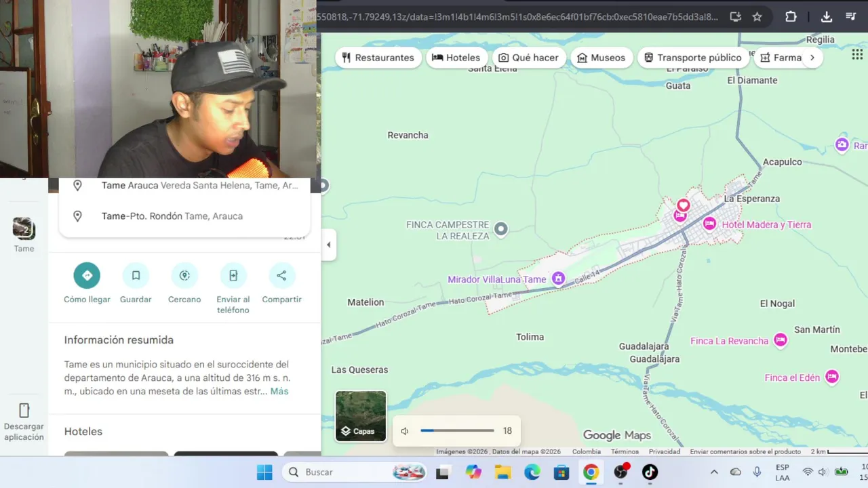This screenshot has width=868, height=488.
Task: Collapse the side panel with the arrow
Action: click(328, 245)
